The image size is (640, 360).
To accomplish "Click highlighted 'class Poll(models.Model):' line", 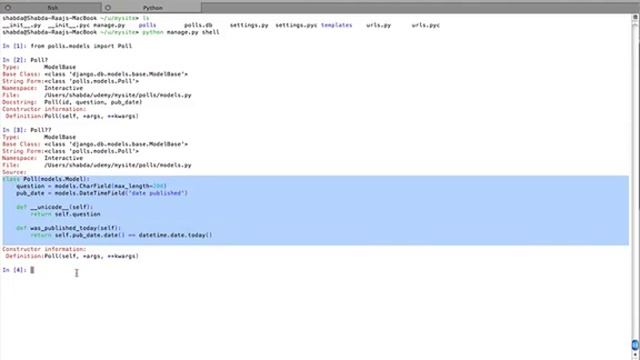I will [x=46, y=179].
